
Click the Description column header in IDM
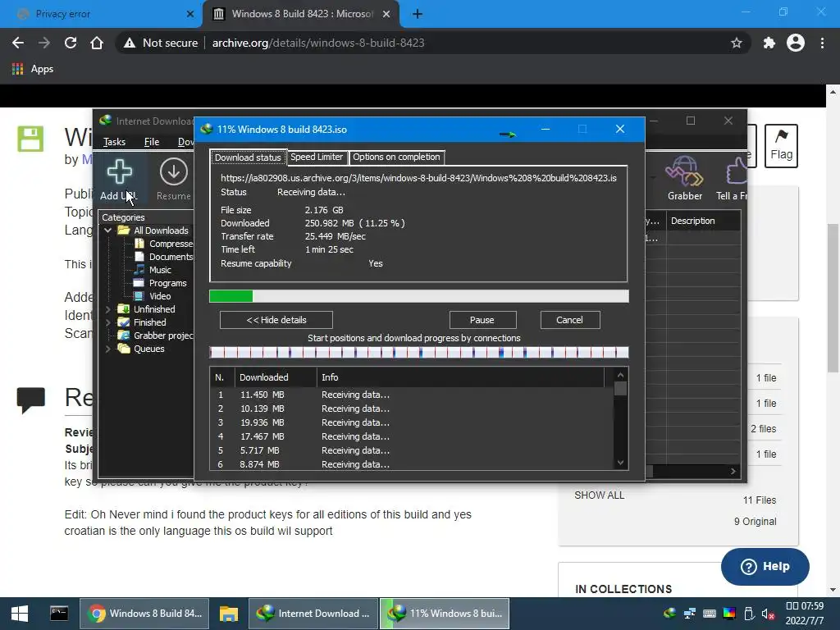click(x=703, y=221)
